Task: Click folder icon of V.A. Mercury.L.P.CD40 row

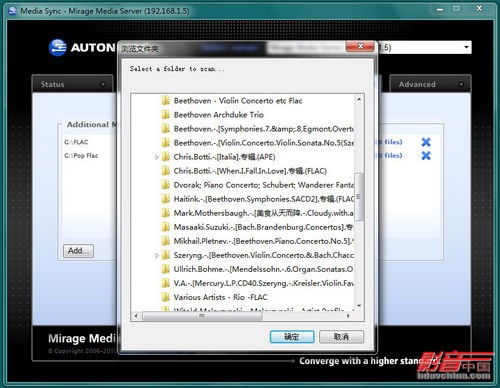Action: [x=166, y=283]
